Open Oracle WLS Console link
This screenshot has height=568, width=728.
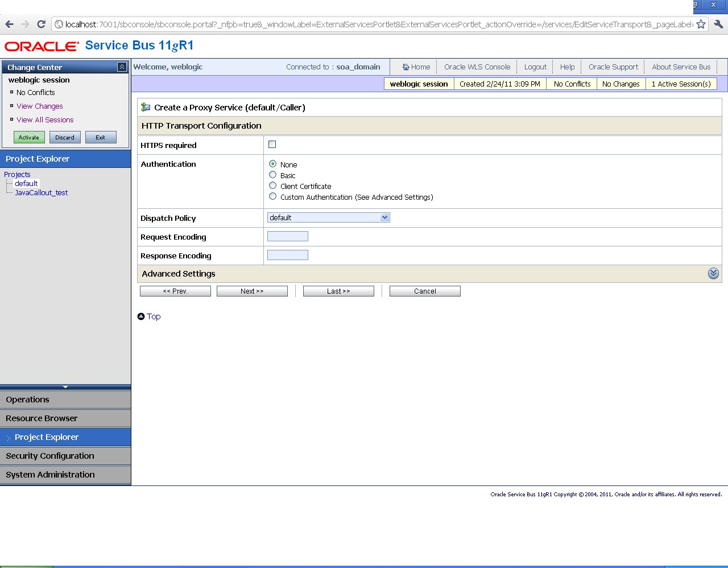[477, 67]
